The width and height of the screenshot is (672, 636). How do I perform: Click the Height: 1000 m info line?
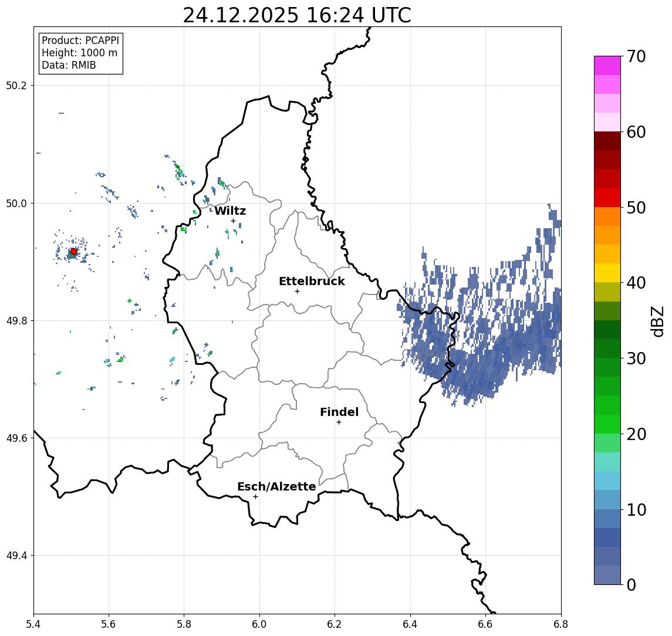click(x=79, y=53)
